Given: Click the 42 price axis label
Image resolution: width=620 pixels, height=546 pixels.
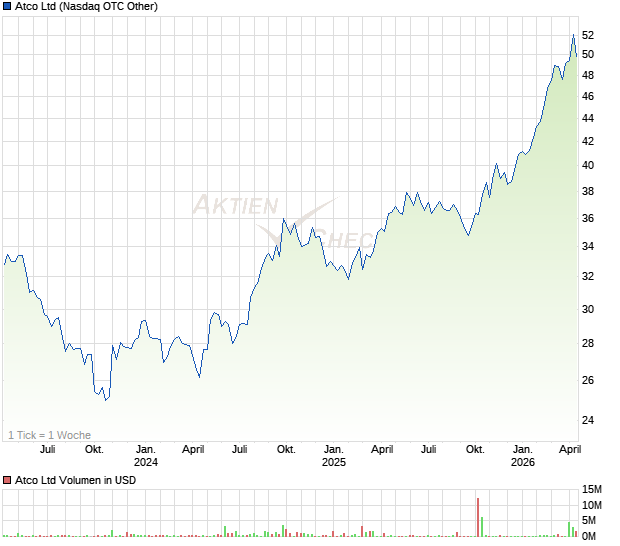Looking at the screenshot, I should [x=588, y=141].
